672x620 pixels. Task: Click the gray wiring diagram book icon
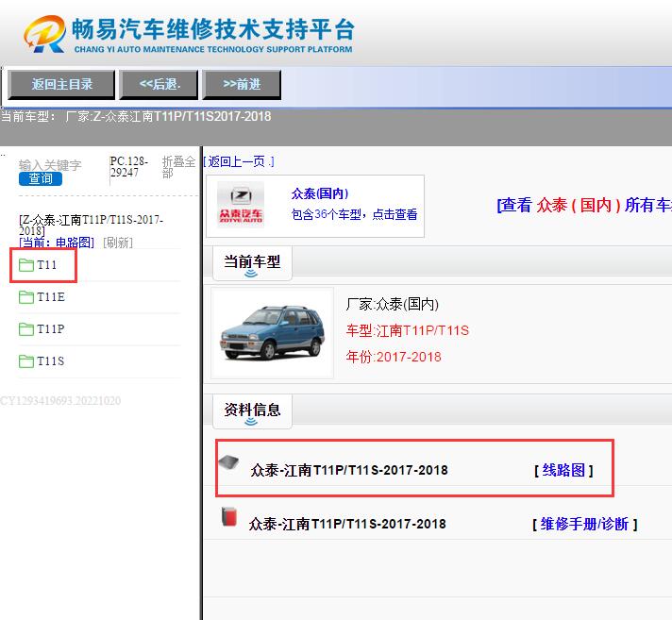pos(228,462)
